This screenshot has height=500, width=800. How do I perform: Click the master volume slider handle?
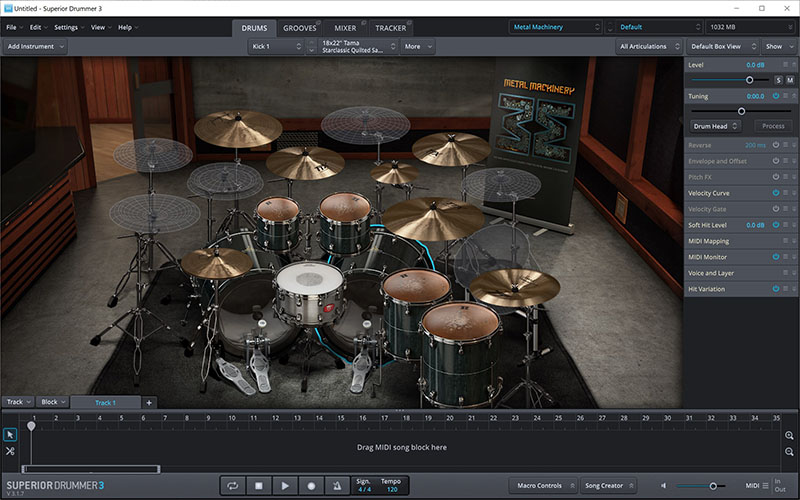click(713, 486)
